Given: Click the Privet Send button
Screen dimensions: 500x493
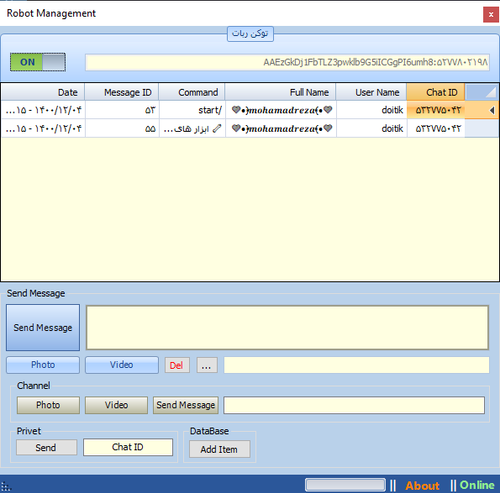Looking at the screenshot, I should tap(46, 447).
